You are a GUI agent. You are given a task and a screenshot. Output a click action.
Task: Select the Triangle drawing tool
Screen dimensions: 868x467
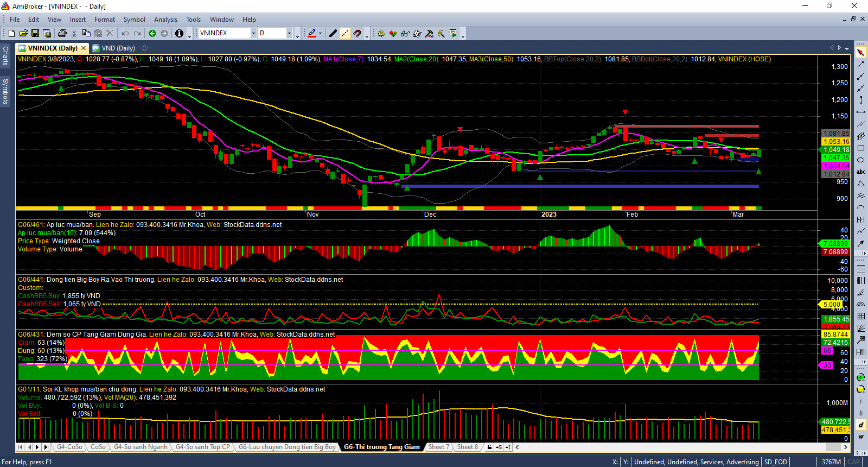[861, 184]
